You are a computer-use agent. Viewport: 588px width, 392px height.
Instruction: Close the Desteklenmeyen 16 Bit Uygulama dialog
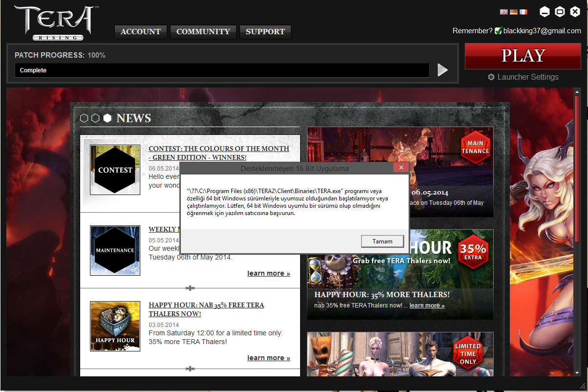401,168
